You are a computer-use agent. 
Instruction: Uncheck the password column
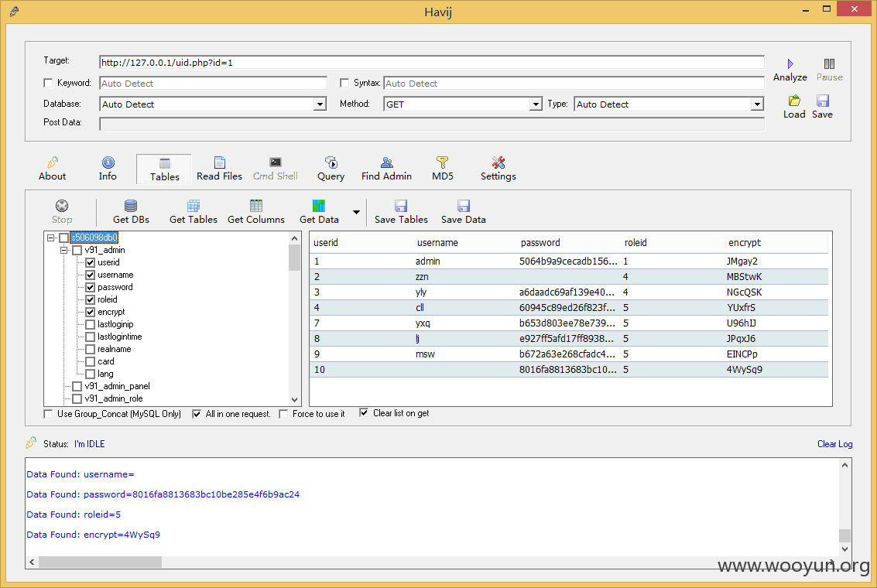(90, 287)
